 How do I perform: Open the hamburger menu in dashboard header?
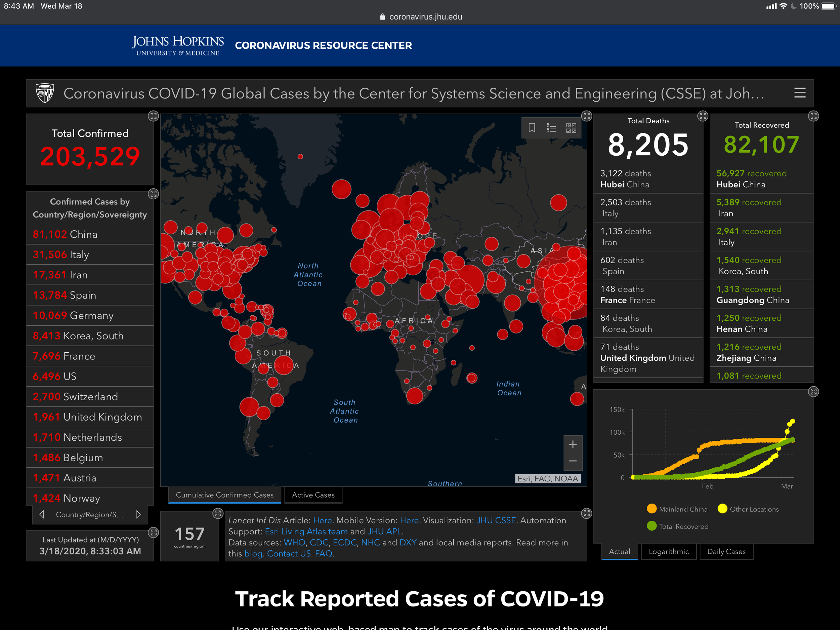click(800, 93)
